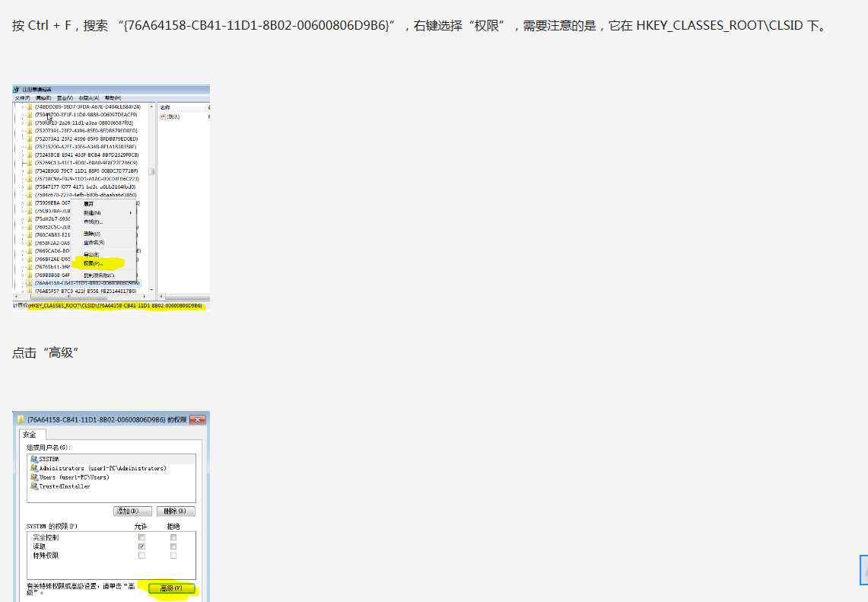This screenshot has width=868, height=602.
Task: Click folder icon of {76AE5F57 key
Action: tap(30, 291)
